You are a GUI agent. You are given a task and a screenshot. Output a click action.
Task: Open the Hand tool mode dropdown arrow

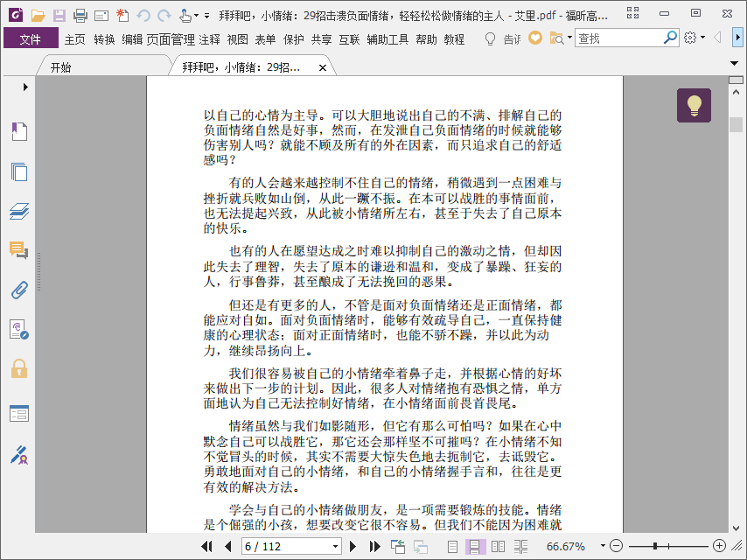pos(196,16)
